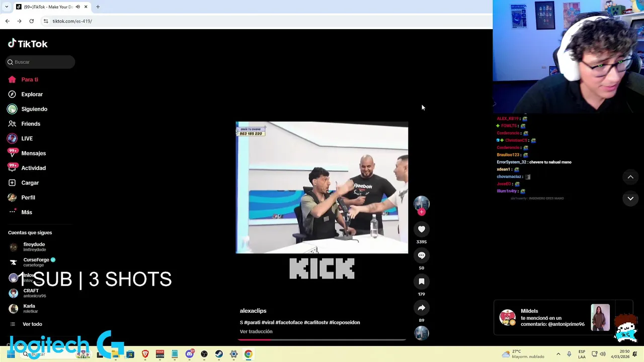Open CRAFT antonicra96 account
Image resolution: width=644 pixels, height=362 pixels.
[x=29, y=293]
